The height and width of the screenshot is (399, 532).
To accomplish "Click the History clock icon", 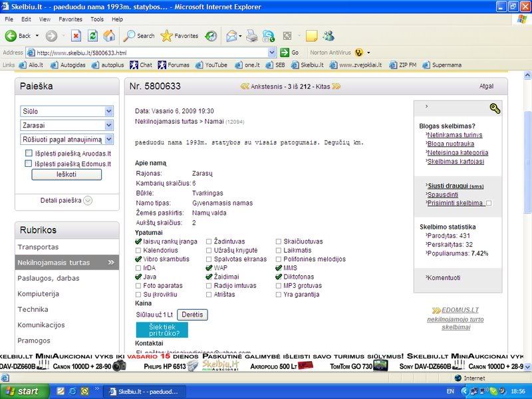I will pyautogui.click(x=211, y=36).
